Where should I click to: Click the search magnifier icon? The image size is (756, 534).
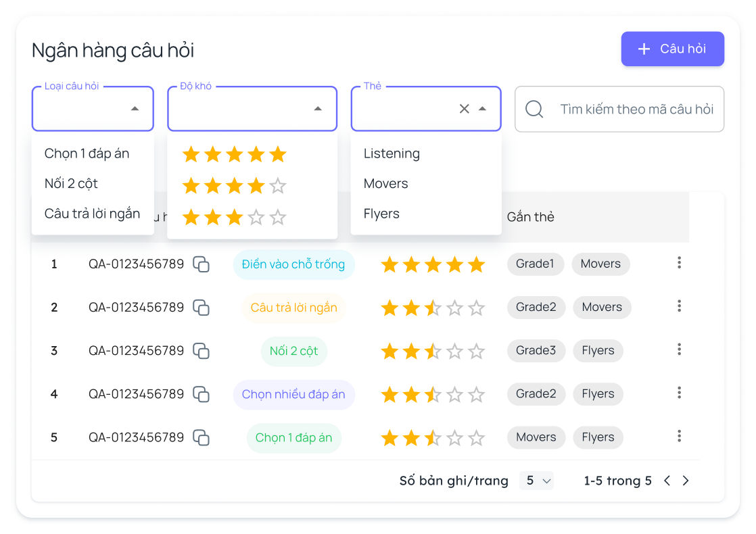(x=534, y=109)
